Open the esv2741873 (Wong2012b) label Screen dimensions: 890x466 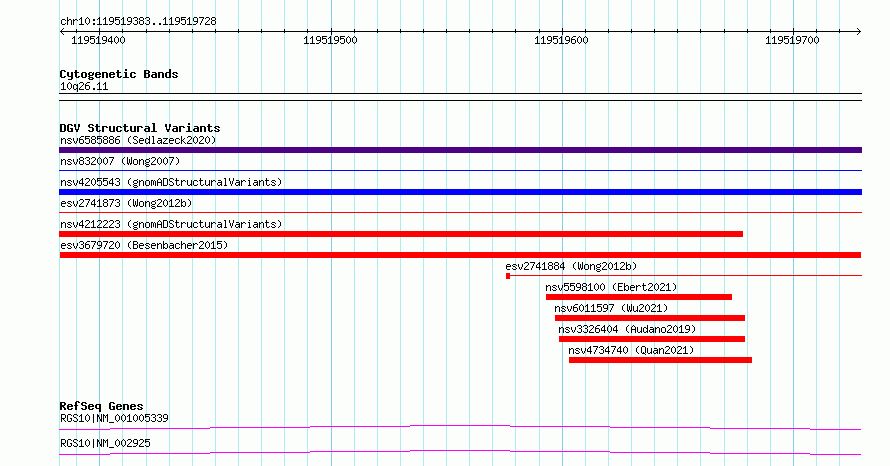(126, 203)
